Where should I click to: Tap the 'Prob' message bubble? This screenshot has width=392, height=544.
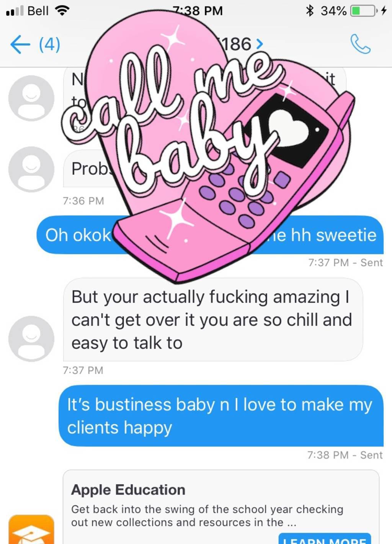(x=92, y=169)
